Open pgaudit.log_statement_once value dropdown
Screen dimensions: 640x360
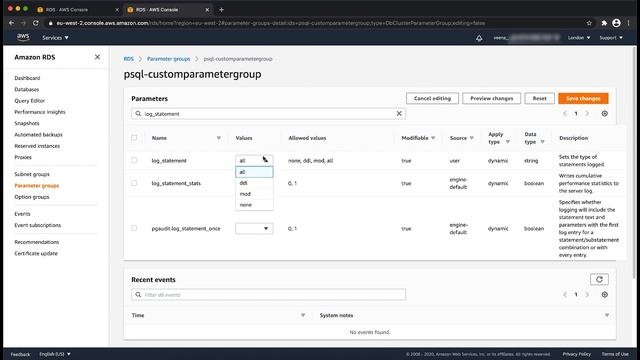(x=254, y=229)
